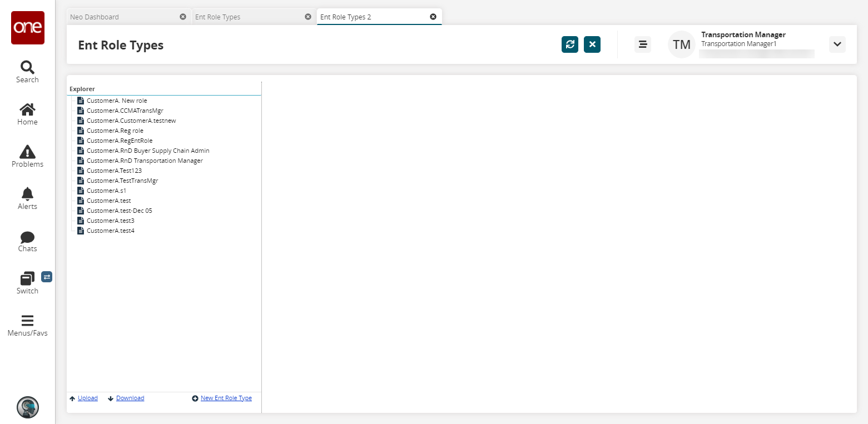The image size is (868, 424).
Task: Select CustomerA.CCMATransMgr in Explorer
Action: coord(125,111)
